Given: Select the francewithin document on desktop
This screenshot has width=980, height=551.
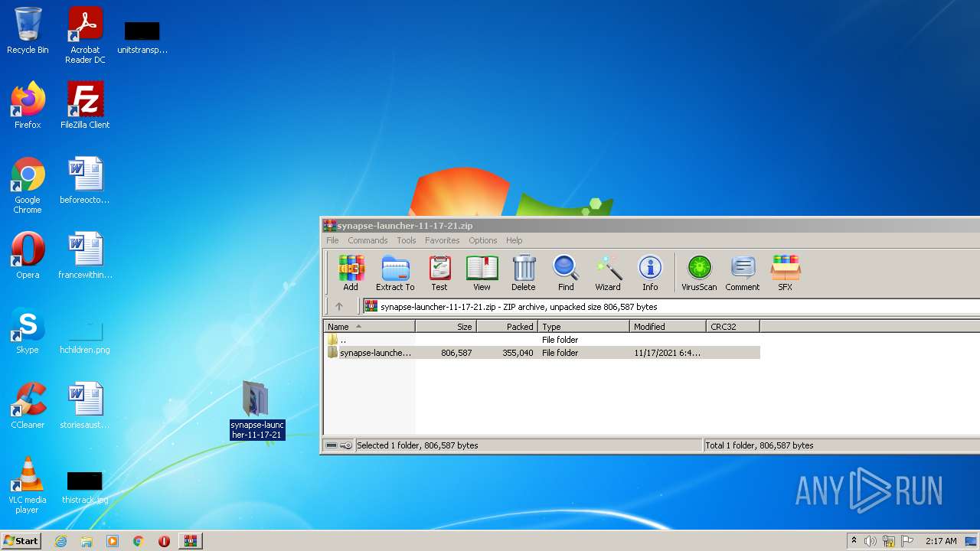Looking at the screenshot, I should pyautogui.click(x=85, y=256).
